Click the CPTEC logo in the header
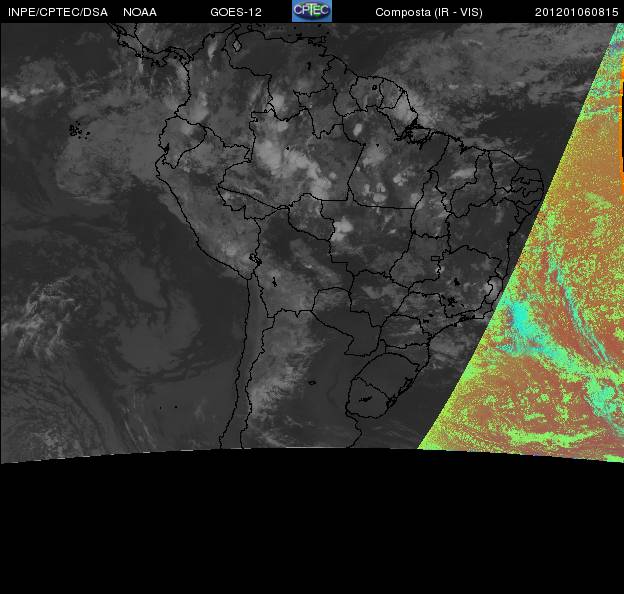Viewport: 624px width, 594px height. (x=312, y=11)
